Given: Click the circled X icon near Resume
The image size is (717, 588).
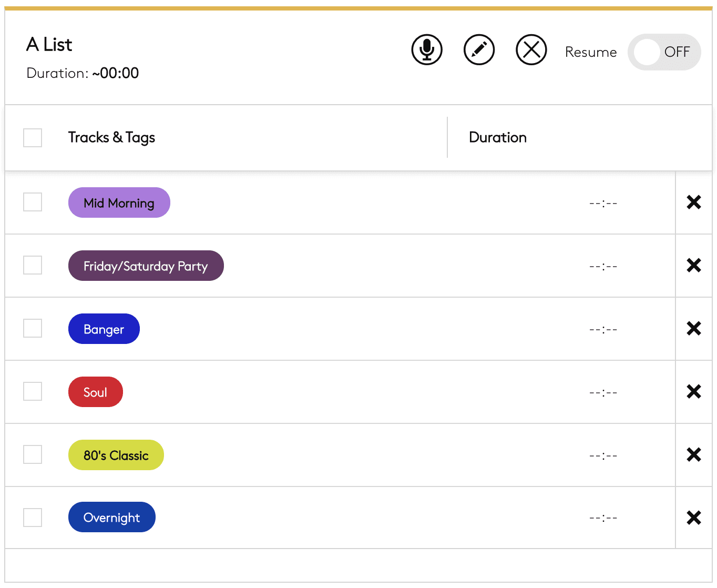Looking at the screenshot, I should point(531,50).
